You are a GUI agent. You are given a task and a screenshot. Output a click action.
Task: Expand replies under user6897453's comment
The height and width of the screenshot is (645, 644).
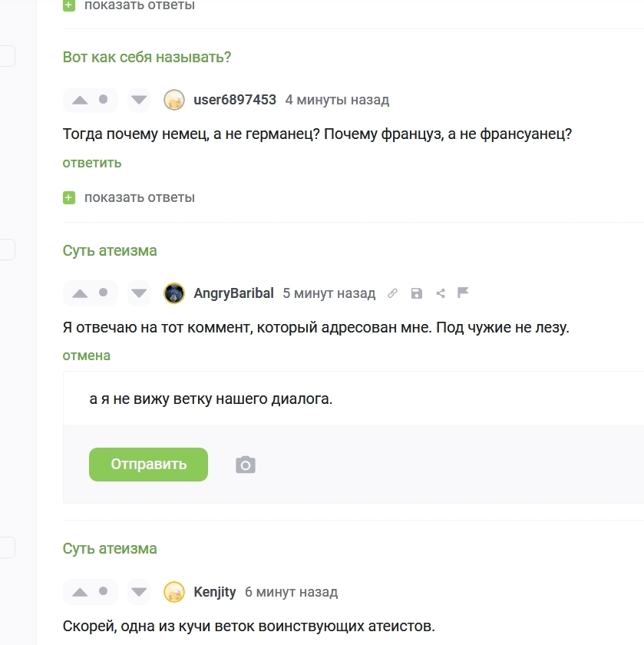click(139, 197)
